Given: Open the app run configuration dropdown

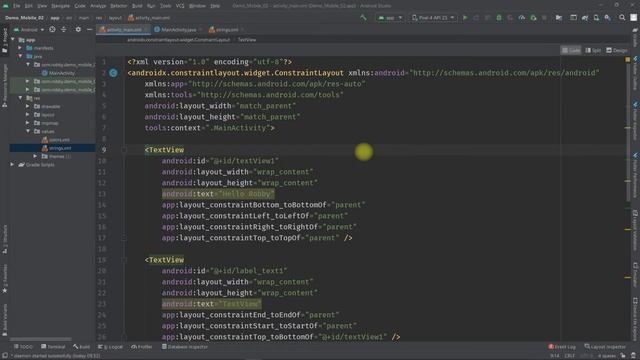Looking at the screenshot, I should [390, 18].
